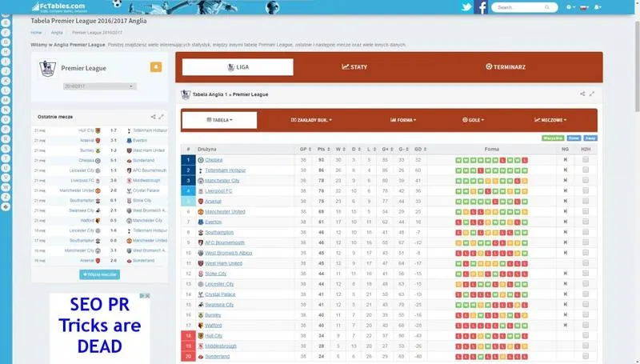Image resolution: width=640 pixels, height=364 pixels.
Task: Sort the table by GD column
Action: (x=421, y=150)
